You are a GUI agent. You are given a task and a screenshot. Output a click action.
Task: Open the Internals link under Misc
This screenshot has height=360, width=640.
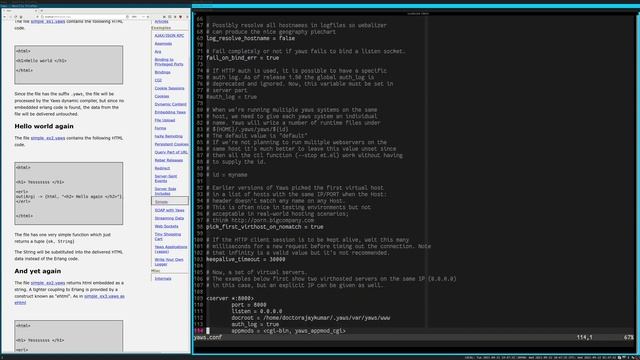click(163, 279)
